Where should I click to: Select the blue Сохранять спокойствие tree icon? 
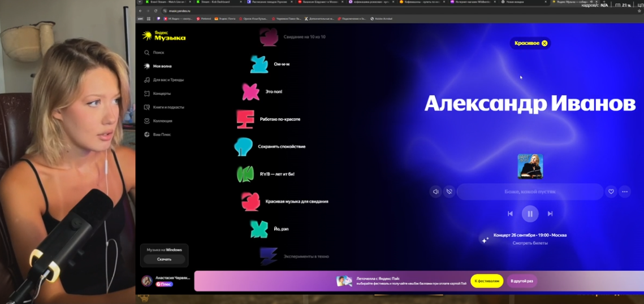243,147
